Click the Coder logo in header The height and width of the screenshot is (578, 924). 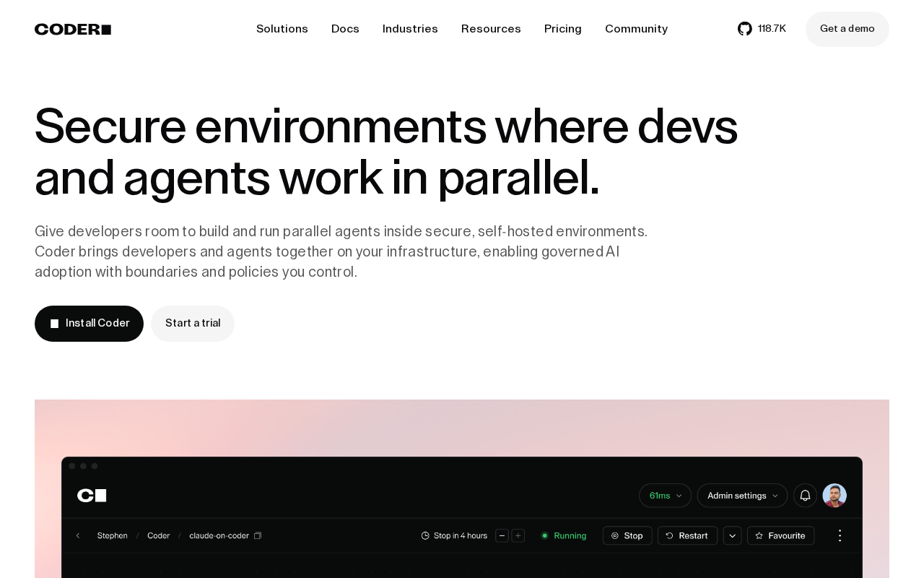[x=73, y=29]
